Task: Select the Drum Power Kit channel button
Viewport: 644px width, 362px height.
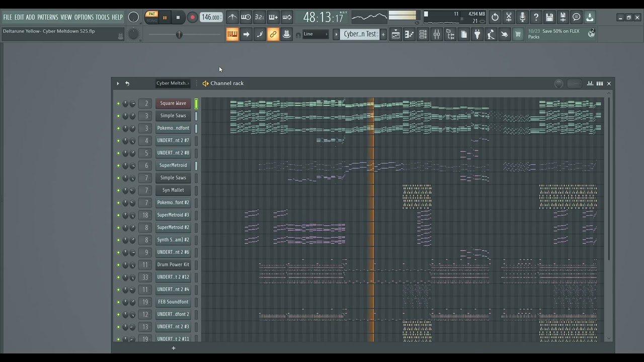Action: click(x=173, y=264)
